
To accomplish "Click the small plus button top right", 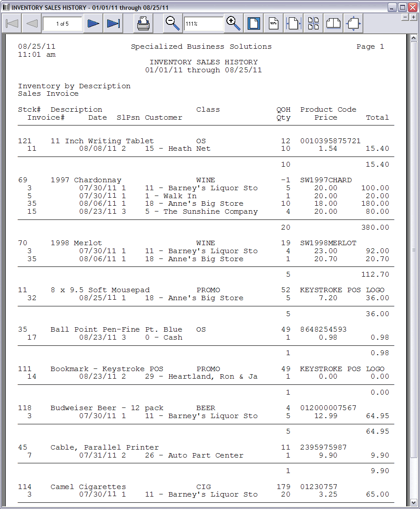I will click(414, 17).
